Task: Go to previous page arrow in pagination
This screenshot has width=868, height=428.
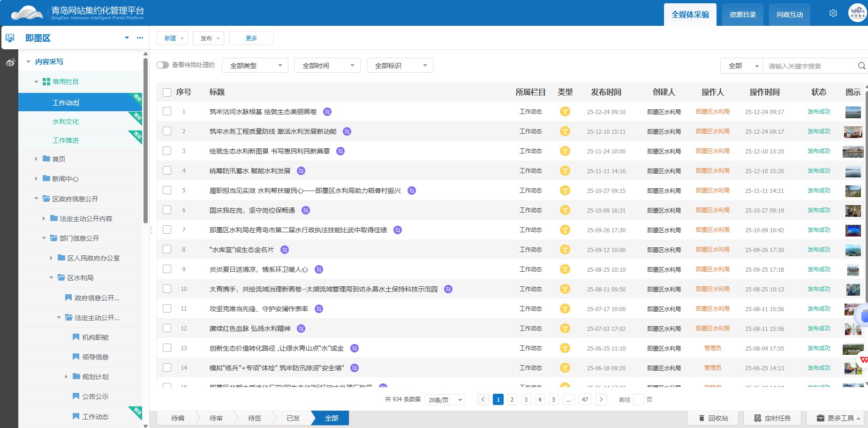Action: point(483,399)
